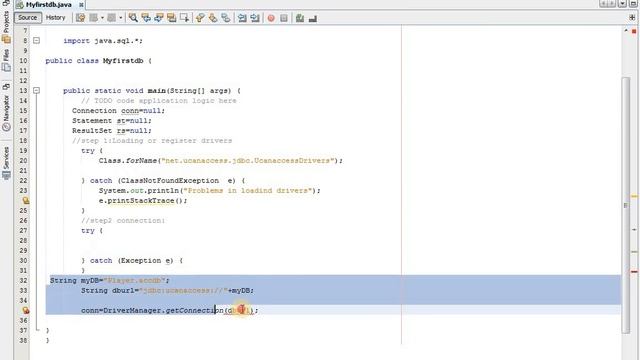Open the Files side panel tab
Image resolution: width=640 pixels, height=360 pixels.
pyautogui.click(x=6, y=60)
